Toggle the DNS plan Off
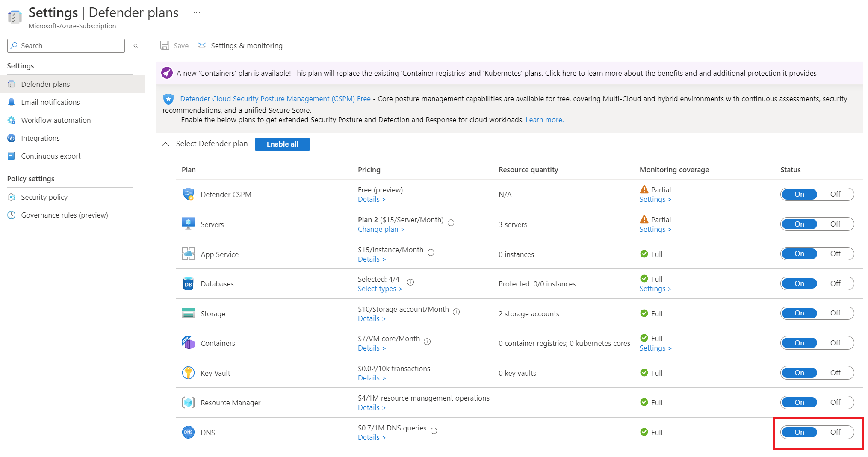868x457 pixels. 835,432
